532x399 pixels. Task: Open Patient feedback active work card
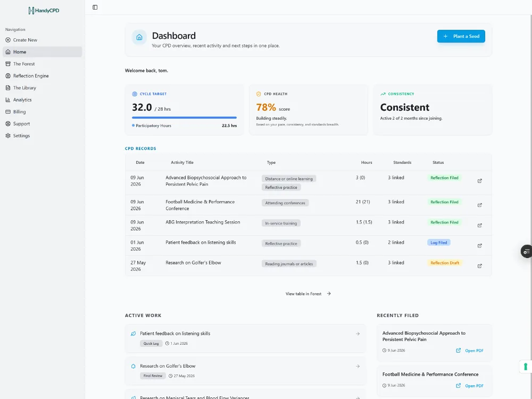pyautogui.click(x=245, y=338)
